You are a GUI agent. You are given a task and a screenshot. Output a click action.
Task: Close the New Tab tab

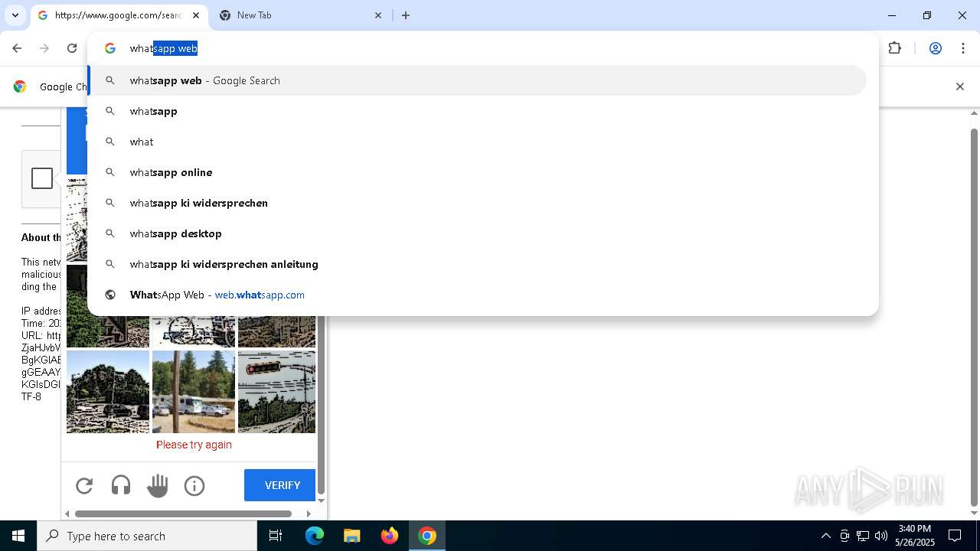point(378,15)
